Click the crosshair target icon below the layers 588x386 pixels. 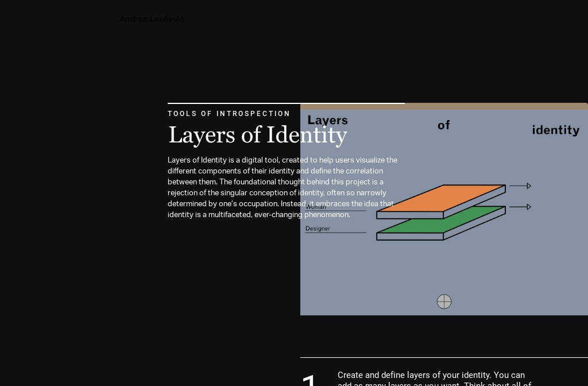tap(444, 302)
